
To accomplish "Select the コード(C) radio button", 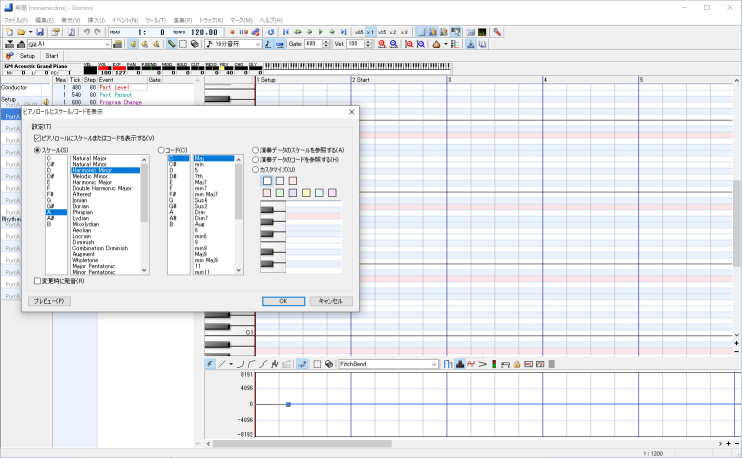I will pyautogui.click(x=161, y=150).
